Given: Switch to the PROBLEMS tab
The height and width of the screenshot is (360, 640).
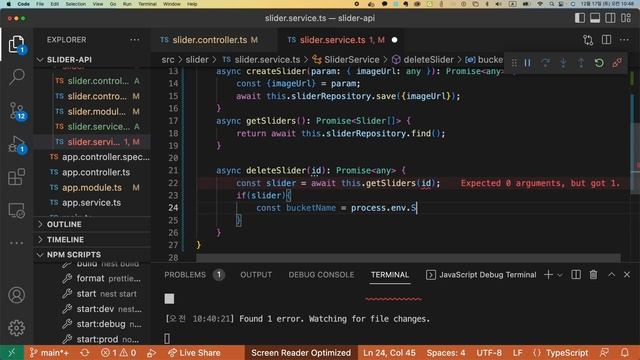Looking at the screenshot, I should [x=185, y=275].
